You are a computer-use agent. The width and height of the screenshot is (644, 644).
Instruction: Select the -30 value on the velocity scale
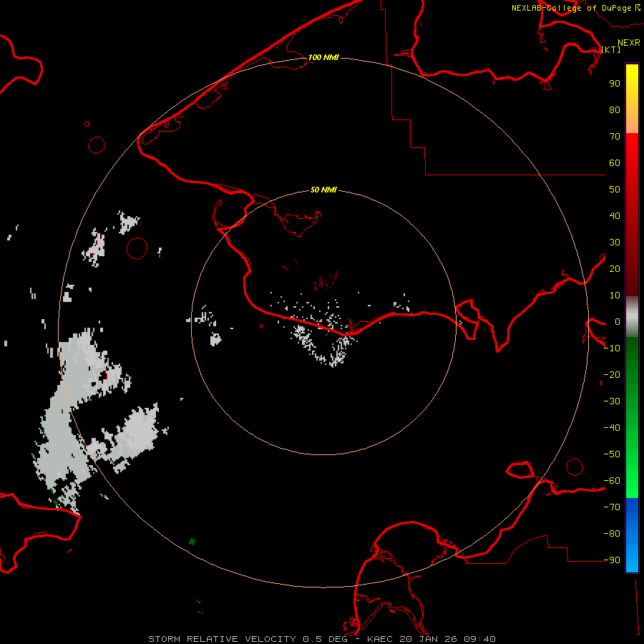point(612,401)
